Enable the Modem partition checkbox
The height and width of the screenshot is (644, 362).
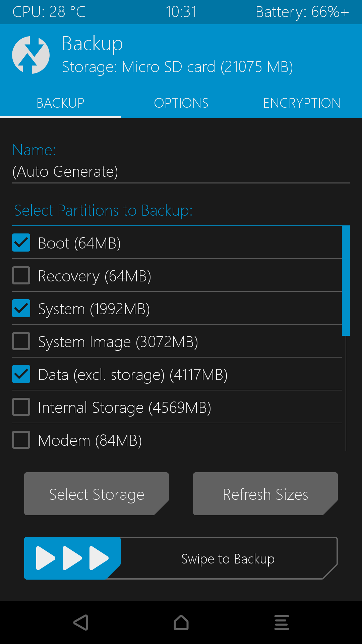(x=21, y=440)
